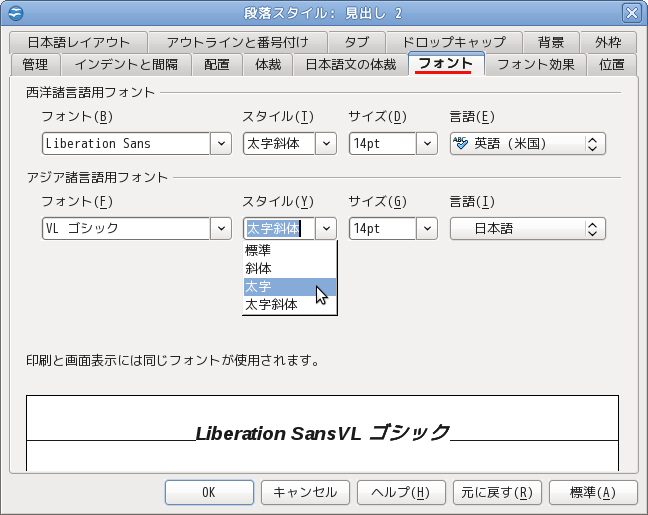
Task: Open the インデントと間隔 tab
Action: [x=126, y=64]
